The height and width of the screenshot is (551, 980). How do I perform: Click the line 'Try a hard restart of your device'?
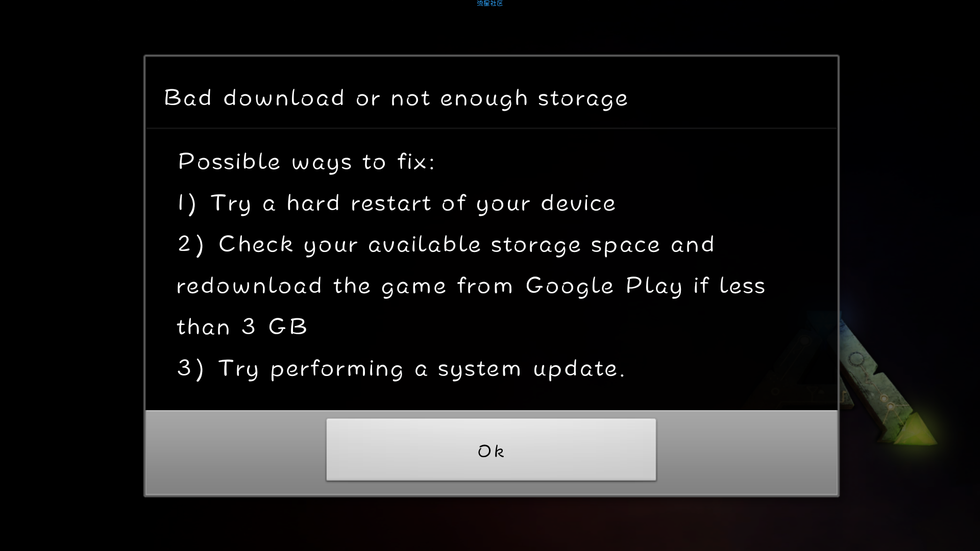[x=413, y=204]
